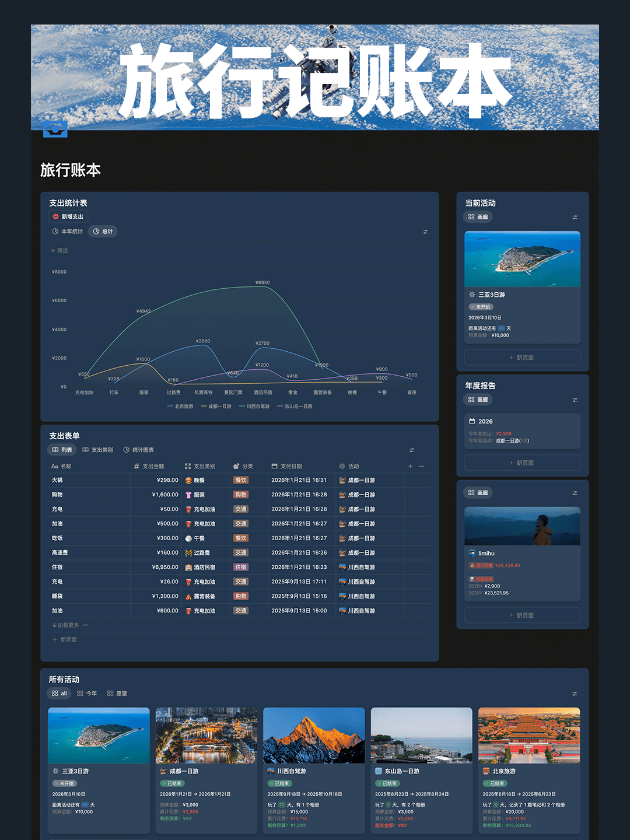Select the 总计 chart tab
Viewport: 630px width, 840px height.
coord(103,232)
